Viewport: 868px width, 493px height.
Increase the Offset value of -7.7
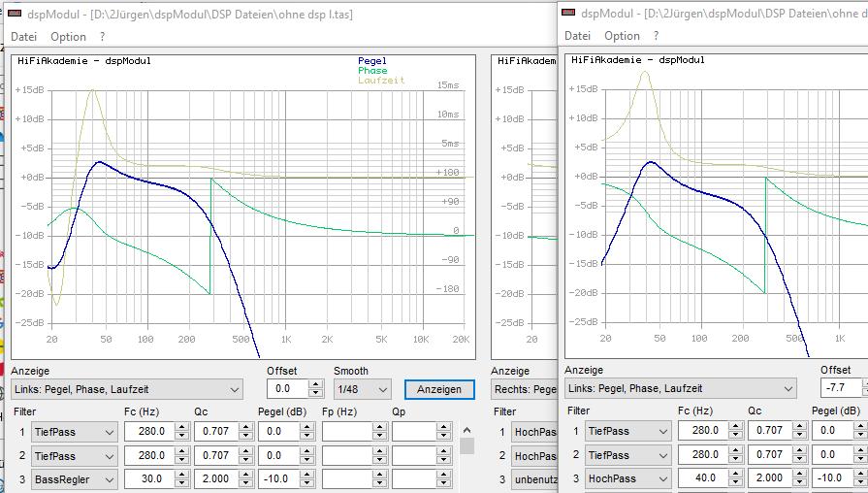coord(867,384)
